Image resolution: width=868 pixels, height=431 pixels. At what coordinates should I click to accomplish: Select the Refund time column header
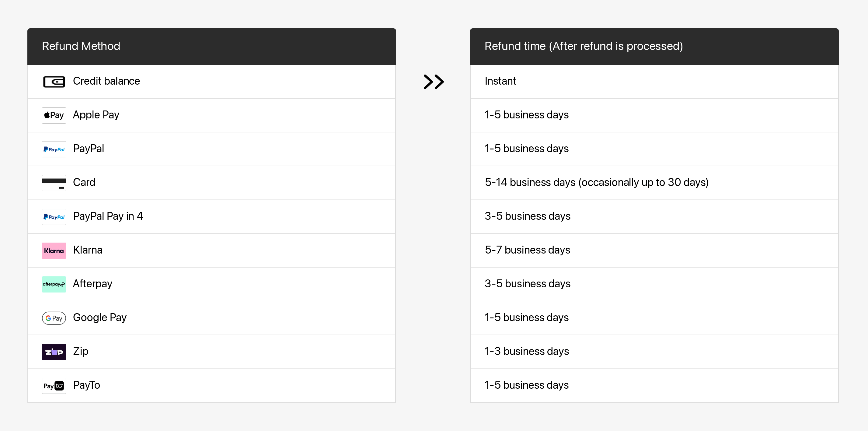(x=583, y=46)
